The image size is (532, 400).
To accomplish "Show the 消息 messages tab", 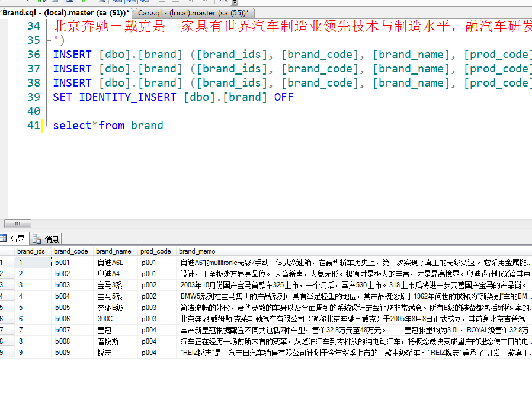I will tap(46, 239).
